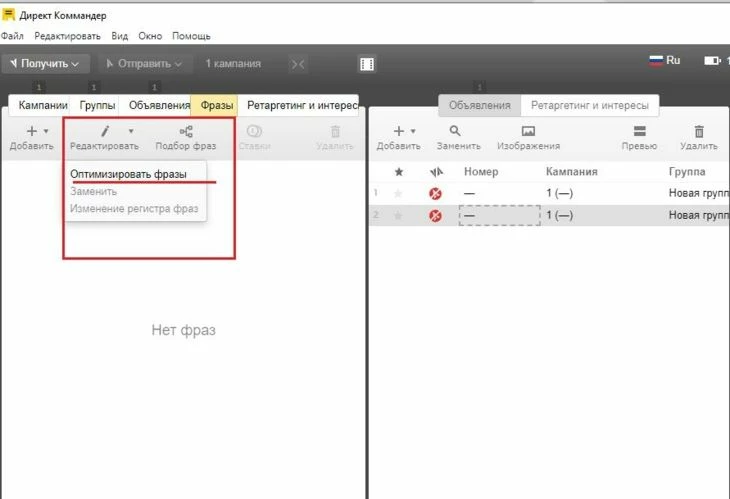
Task: Click the collapse panels arrows icon
Action: (x=298, y=64)
